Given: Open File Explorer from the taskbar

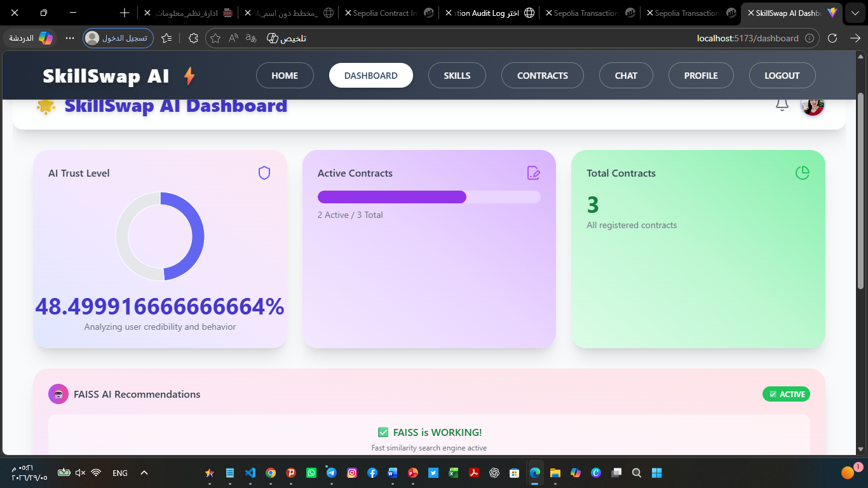Looking at the screenshot, I should pos(555,473).
